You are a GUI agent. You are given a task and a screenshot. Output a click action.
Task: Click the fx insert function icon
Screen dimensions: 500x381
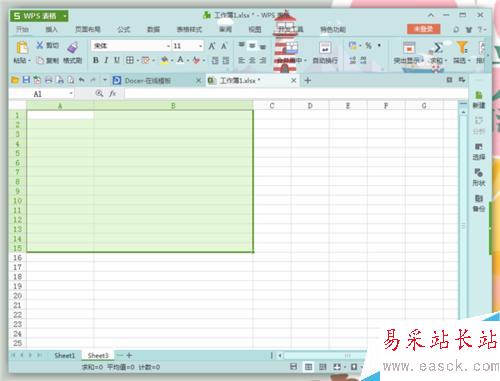point(113,93)
